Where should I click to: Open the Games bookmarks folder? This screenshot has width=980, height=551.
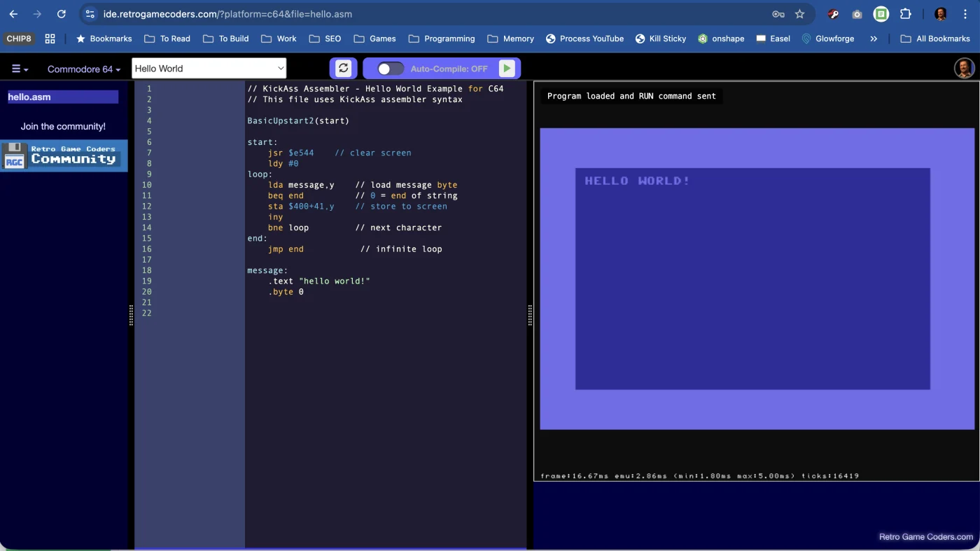374,39
